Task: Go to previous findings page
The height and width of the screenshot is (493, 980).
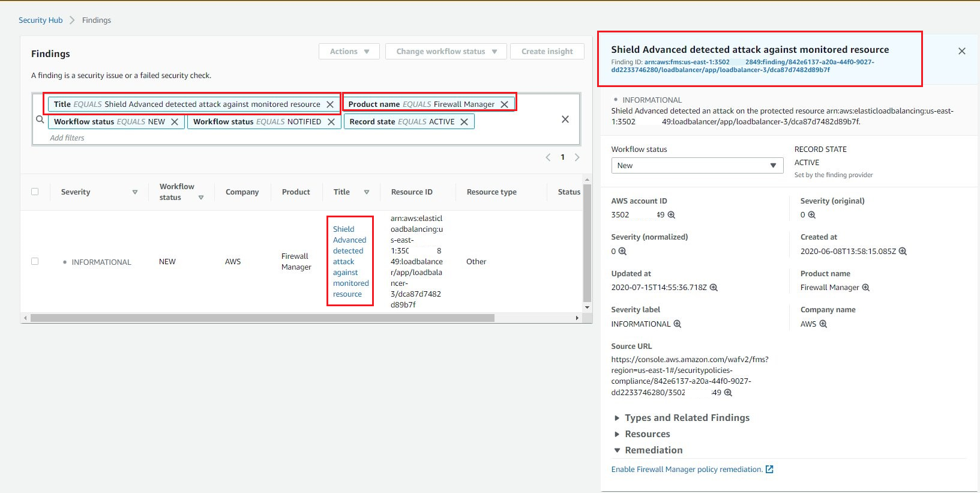Action: click(x=548, y=157)
